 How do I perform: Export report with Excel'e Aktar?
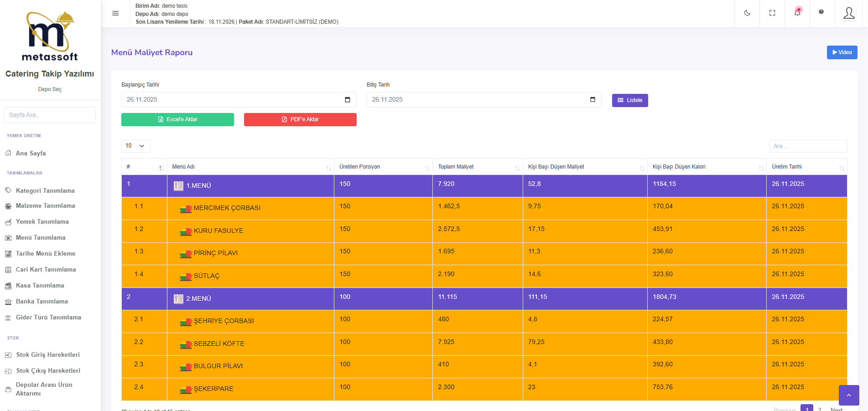(x=177, y=119)
